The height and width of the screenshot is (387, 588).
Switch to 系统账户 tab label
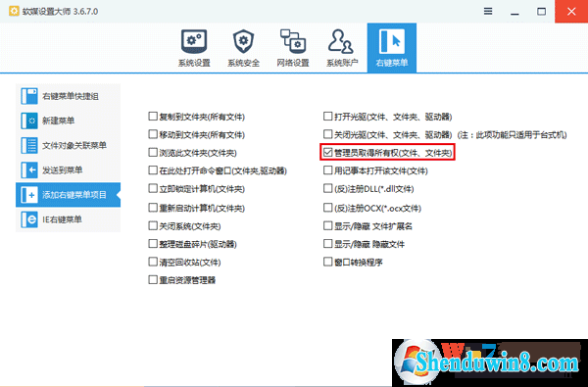point(342,63)
